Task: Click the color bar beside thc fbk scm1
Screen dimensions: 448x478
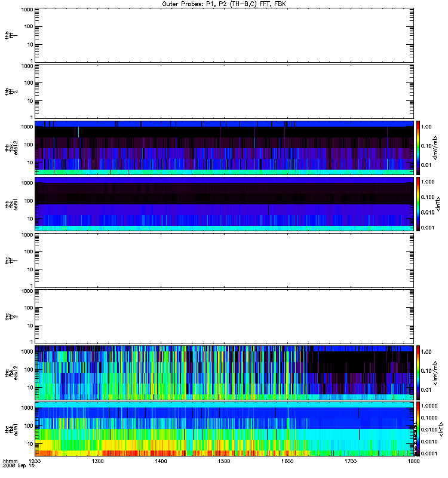Action: [418, 429]
